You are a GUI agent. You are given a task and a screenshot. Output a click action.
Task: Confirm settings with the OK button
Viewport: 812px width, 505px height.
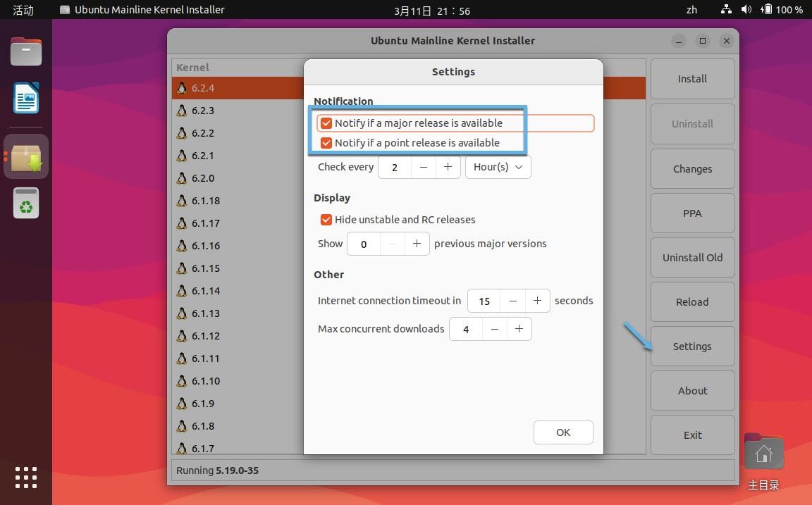(x=563, y=432)
